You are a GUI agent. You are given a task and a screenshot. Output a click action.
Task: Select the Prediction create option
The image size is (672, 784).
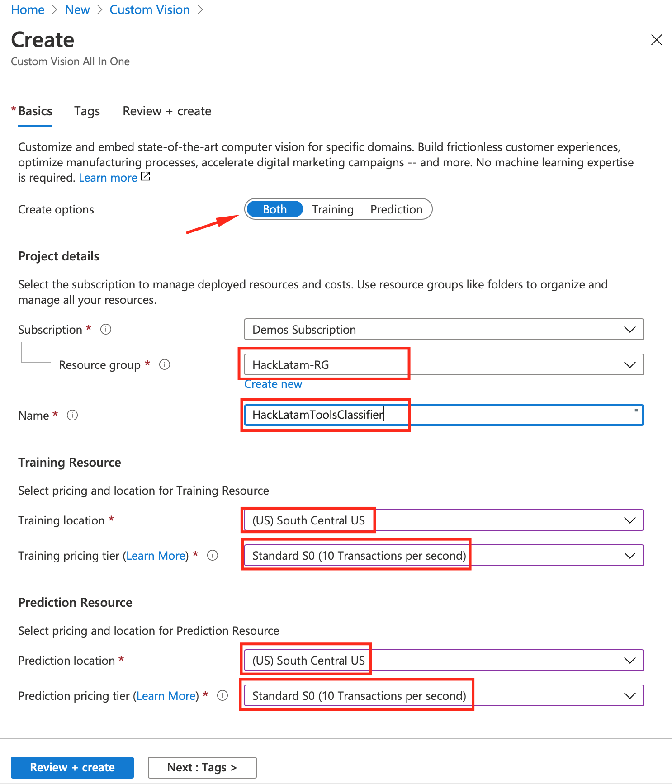pos(396,209)
